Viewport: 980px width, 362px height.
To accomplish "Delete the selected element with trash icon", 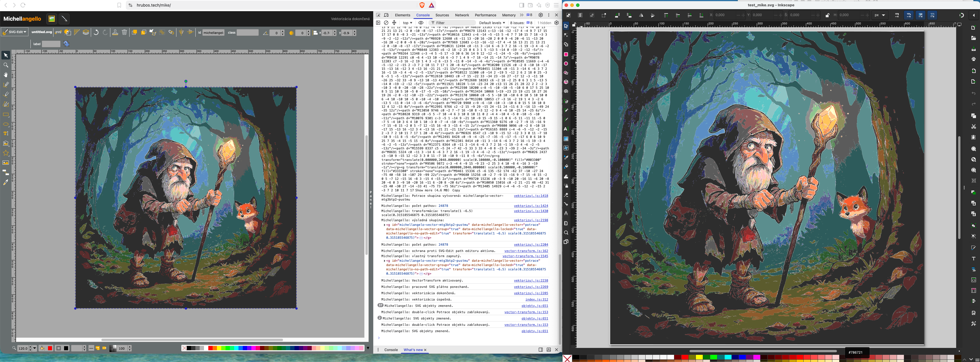I will [x=124, y=32].
